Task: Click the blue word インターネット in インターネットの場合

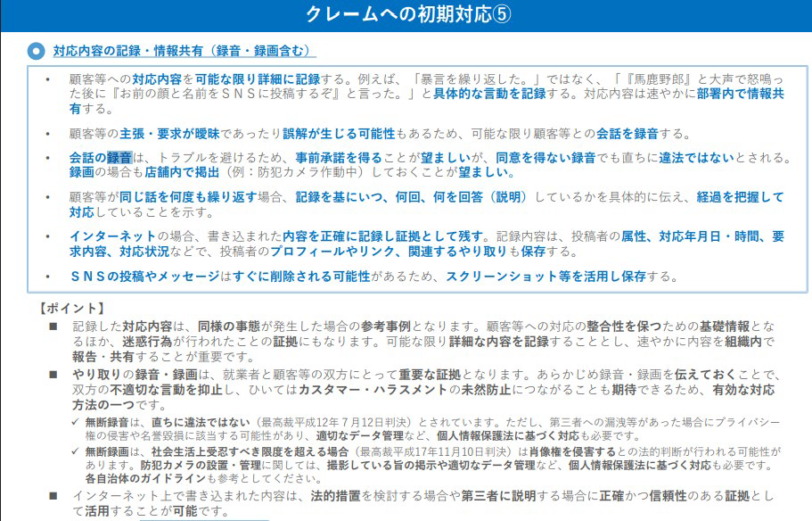Action: [113, 236]
